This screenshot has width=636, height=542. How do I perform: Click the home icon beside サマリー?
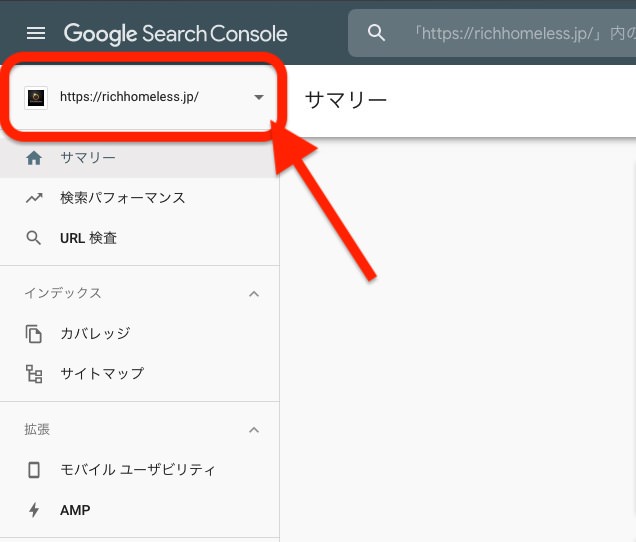[35, 158]
